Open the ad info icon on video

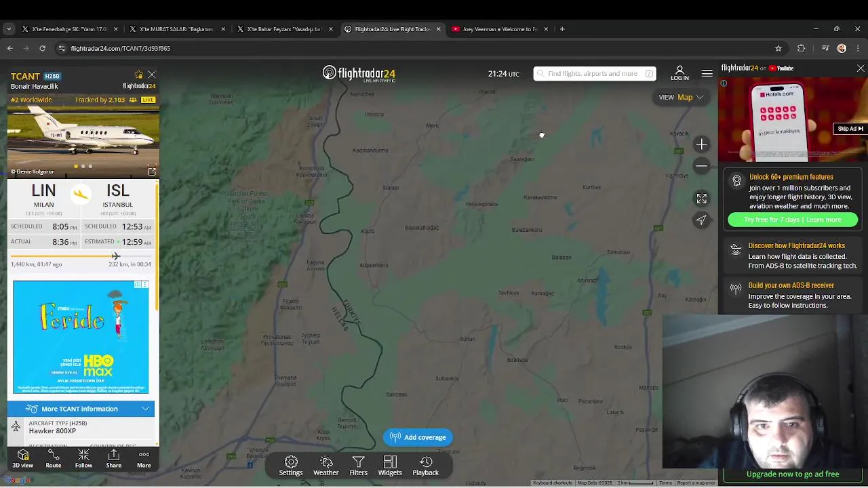tap(724, 83)
